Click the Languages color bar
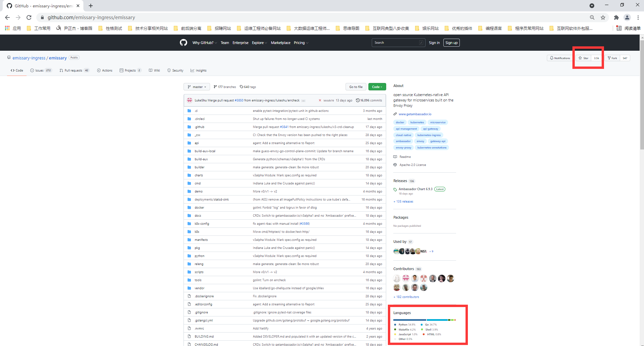The height and width of the screenshot is (346, 644). (424, 320)
